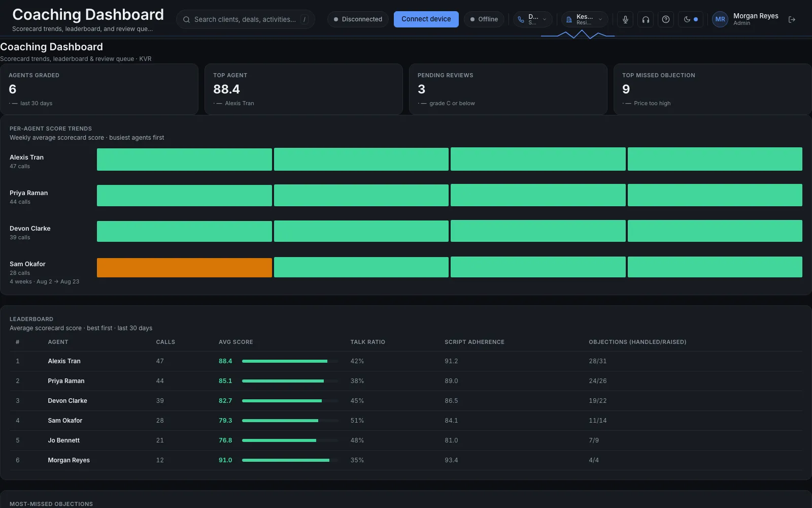The height and width of the screenshot is (508, 812).
Task: Open Alexis Tran leaderboard row
Action: click(x=406, y=361)
